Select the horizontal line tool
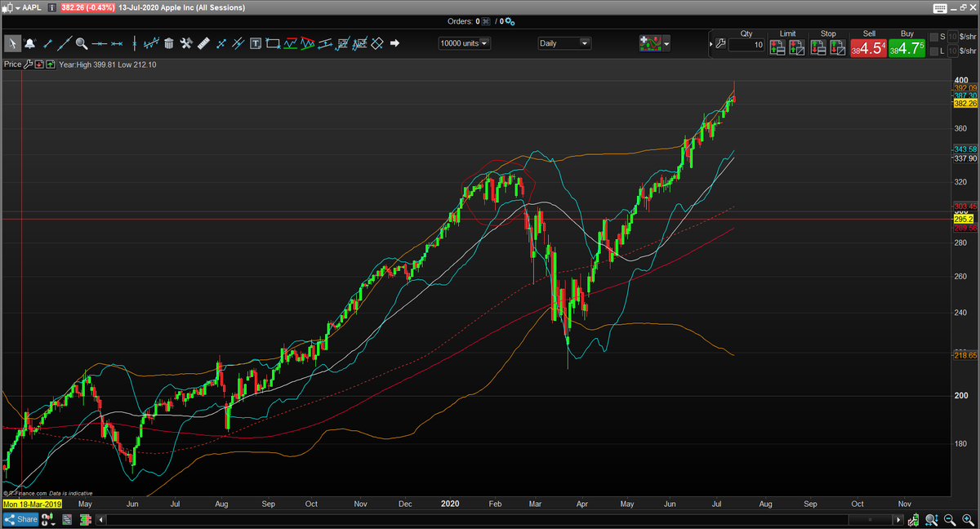The image size is (980, 529). (100, 43)
